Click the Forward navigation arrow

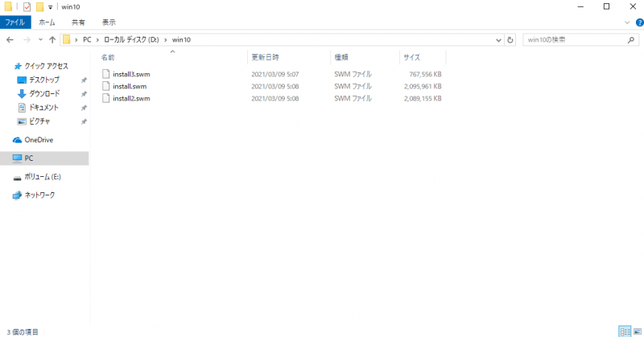27,40
